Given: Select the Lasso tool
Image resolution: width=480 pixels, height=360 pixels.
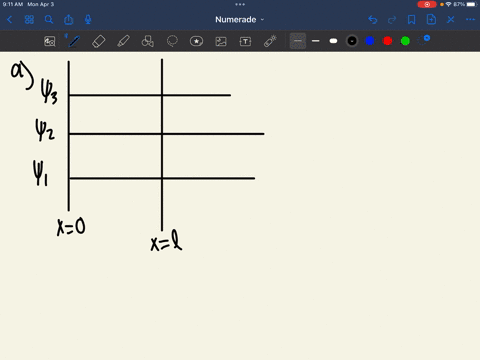Looking at the screenshot, I should click(172, 41).
